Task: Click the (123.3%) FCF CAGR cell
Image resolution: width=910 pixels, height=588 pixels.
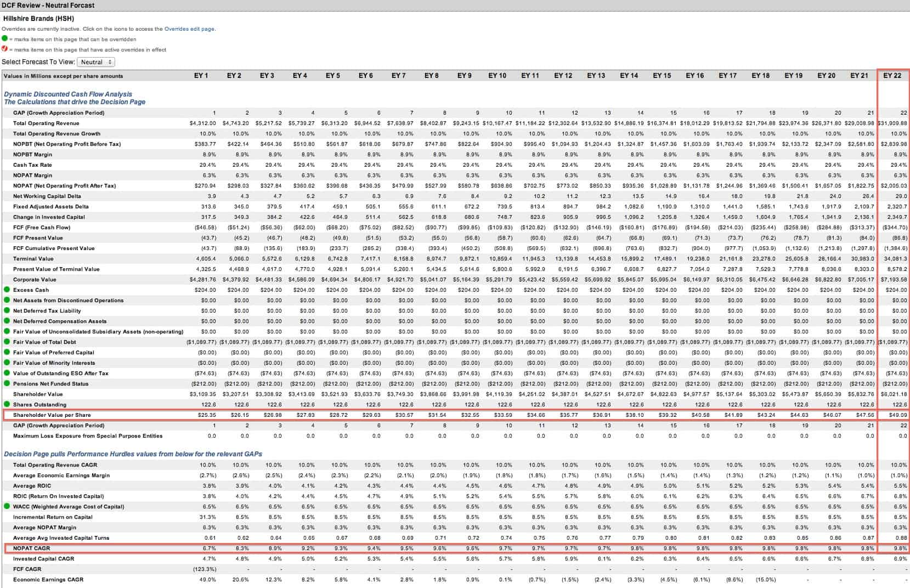Action: click(205, 569)
